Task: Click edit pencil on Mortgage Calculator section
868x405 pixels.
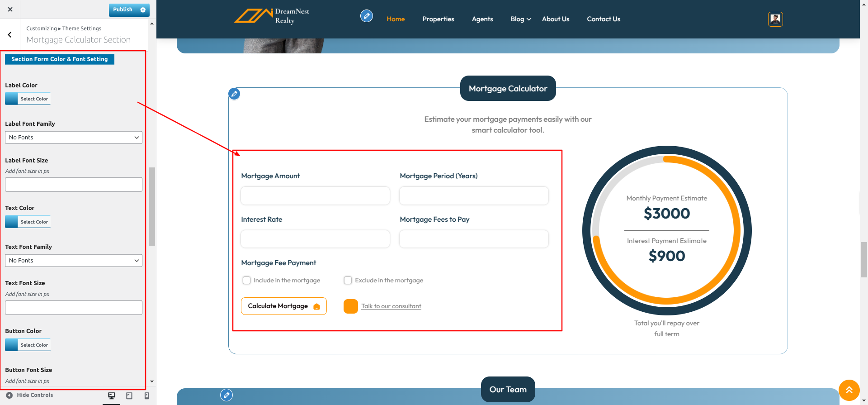Action: (x=234, y=94)
